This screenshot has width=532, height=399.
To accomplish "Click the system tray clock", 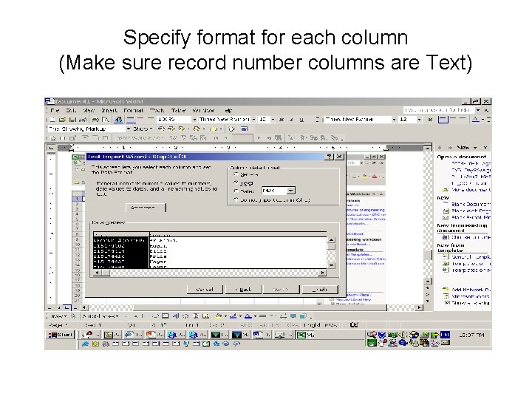I will point(471,335).
